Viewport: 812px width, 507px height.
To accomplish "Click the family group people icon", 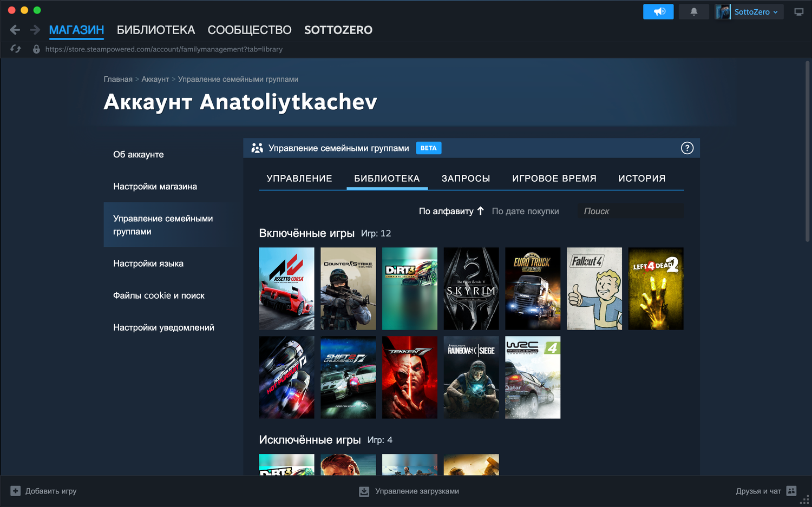I will [x=257, y=148].
